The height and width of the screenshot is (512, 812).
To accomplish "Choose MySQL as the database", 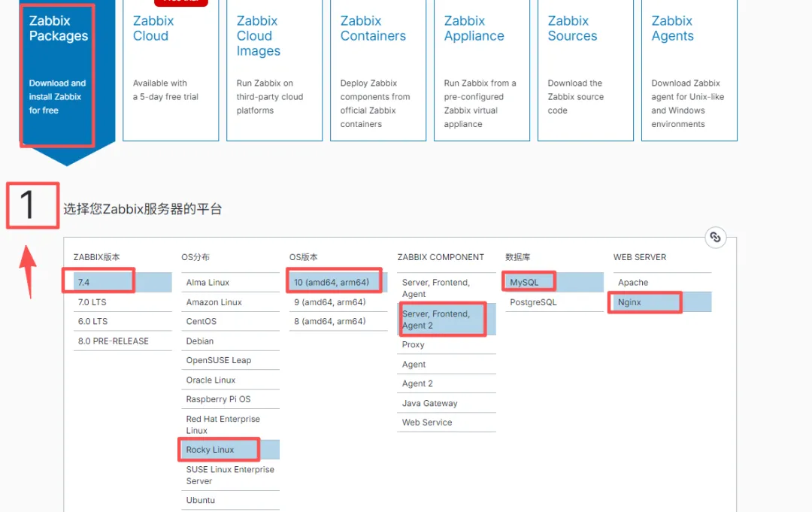I will tap(555, 282).
